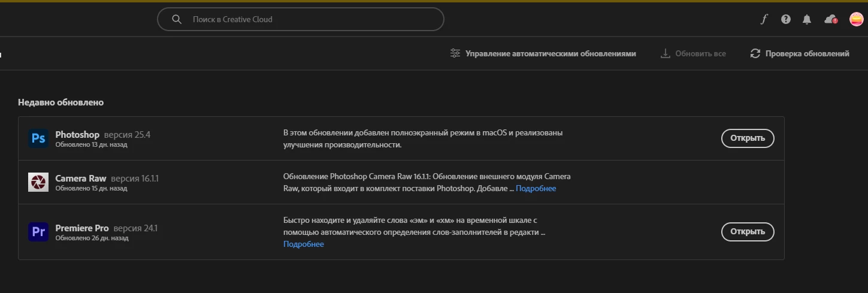
Task: Follow Подробнее link for Premiere Pro
Action: (x=304, y=244)
